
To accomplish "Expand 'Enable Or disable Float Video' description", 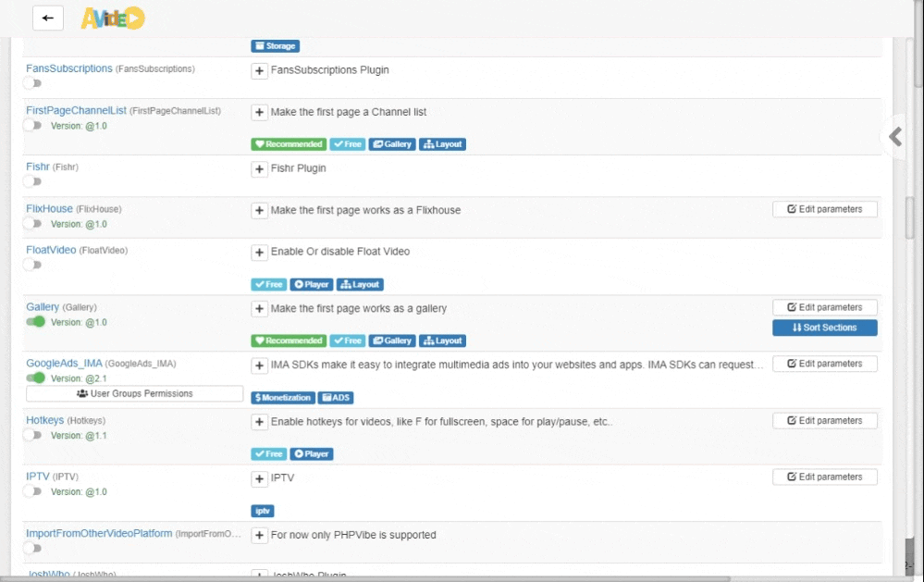I will point(259,253).
